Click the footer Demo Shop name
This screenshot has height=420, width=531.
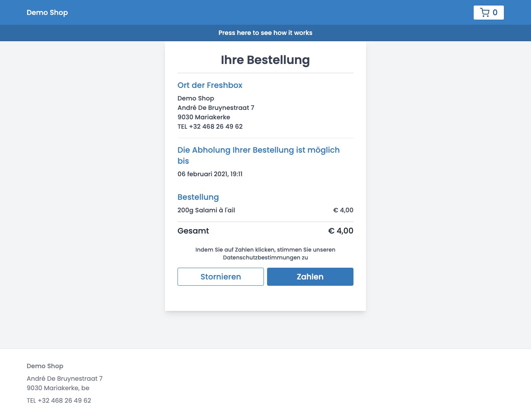[x=45, y=366]
